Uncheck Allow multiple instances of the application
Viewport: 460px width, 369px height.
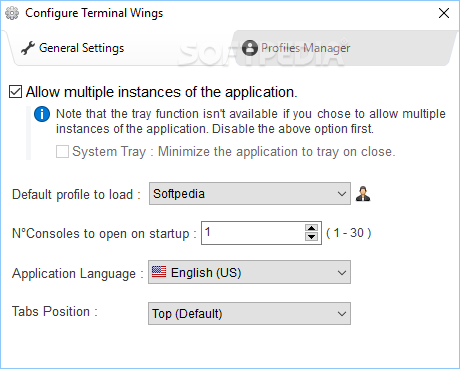coord(15,92)
